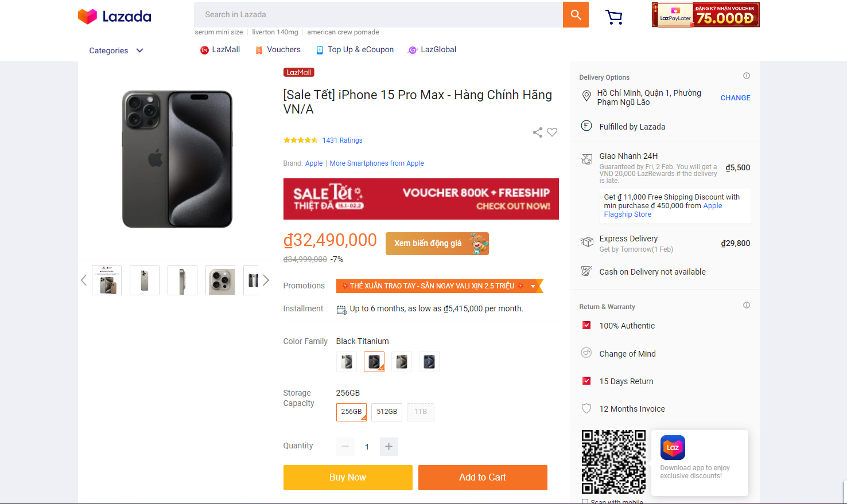This screenshot has width=847, height=504.
Task: Click the Return & Warranty info icon
Action: (x=747, y=305)
